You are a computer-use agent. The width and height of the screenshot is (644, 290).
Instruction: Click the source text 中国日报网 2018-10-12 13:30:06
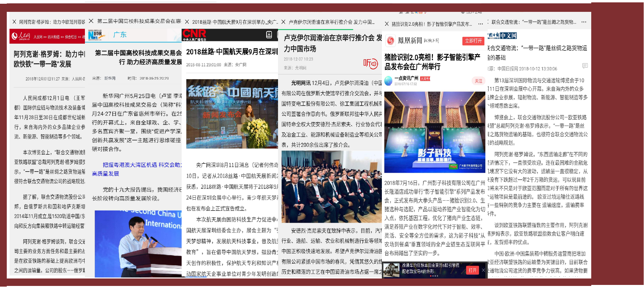(x=527, y=69)
